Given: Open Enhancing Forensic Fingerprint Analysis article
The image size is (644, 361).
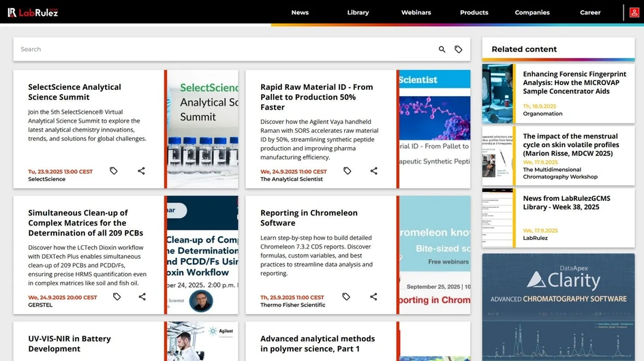Looking at the screenshot, I should pos(574,82).
